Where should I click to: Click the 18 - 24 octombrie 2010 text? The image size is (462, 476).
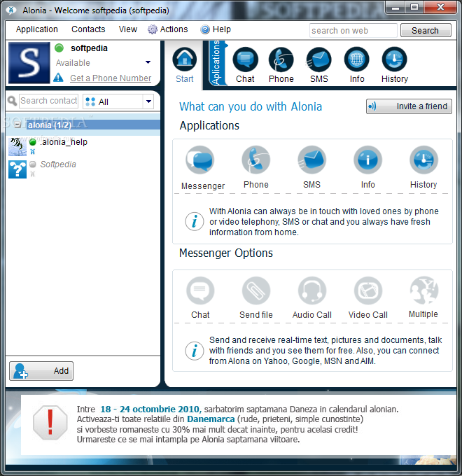(151, 409)
